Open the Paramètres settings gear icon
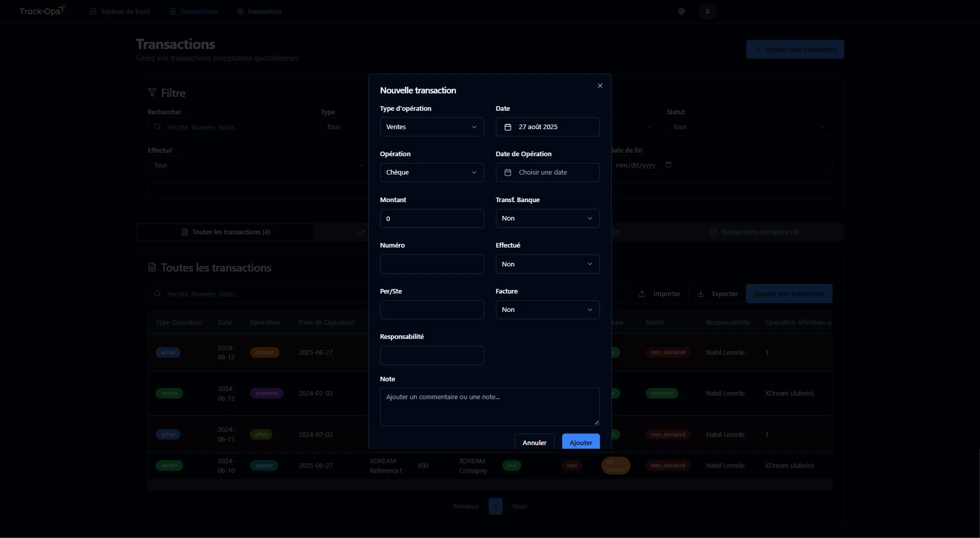This screenshot has height=538, width=980. pos(240,11)
